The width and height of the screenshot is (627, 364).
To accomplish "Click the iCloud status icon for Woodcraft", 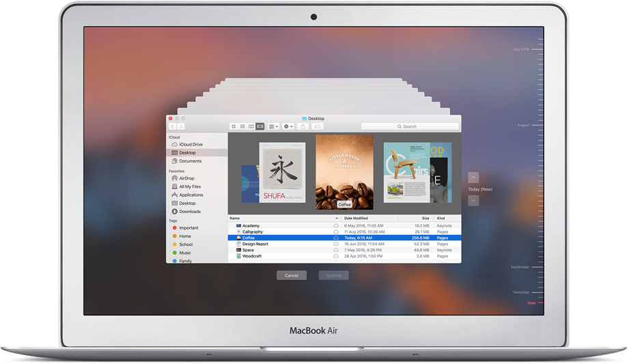I will tap(336, 256).
